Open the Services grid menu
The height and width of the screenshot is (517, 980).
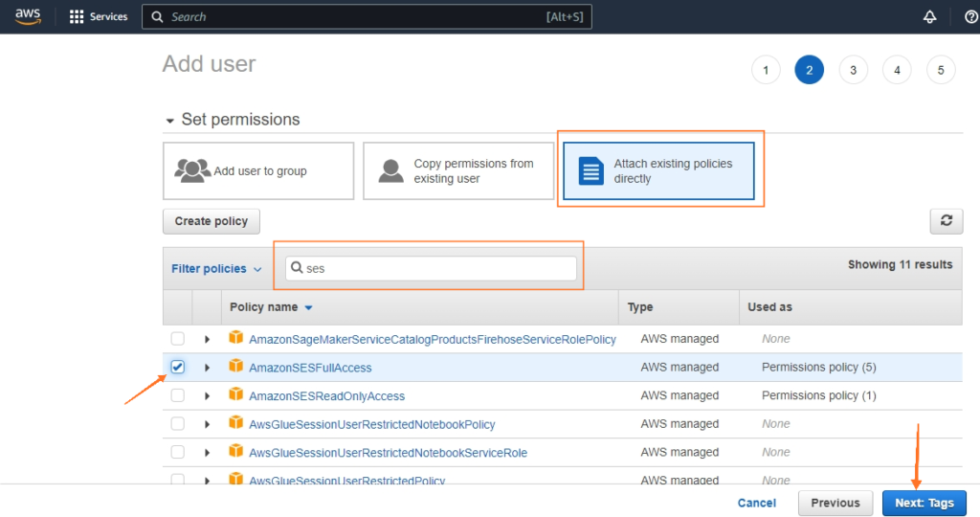point(99,17)
